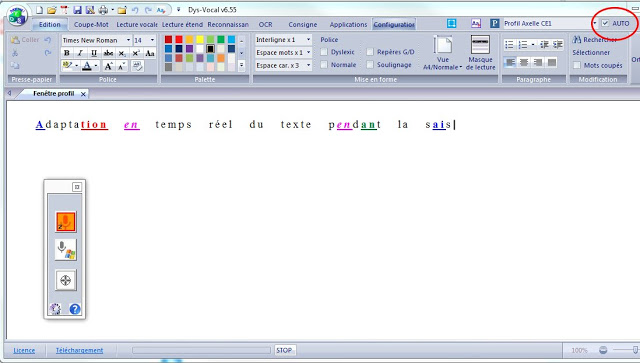The width and height of the screenshot is (640, 363).
Task: Expand the font color dropdown arrow
Action: (x=96, y=65)
